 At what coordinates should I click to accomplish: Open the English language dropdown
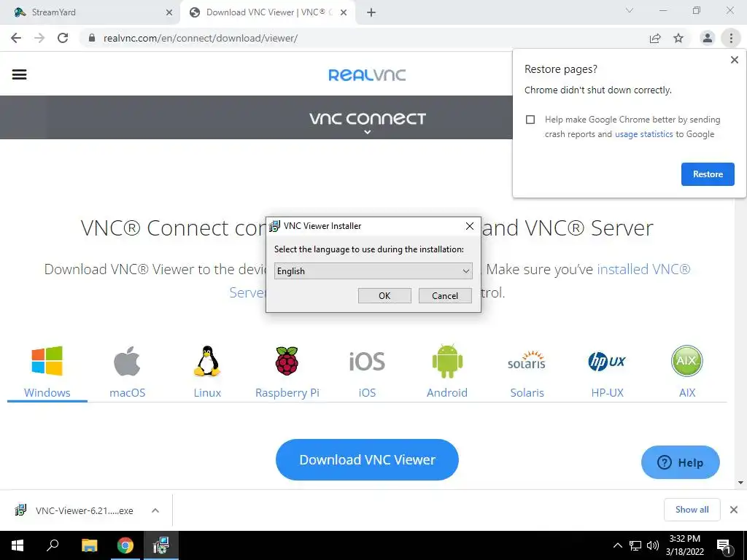click(373, 271)
